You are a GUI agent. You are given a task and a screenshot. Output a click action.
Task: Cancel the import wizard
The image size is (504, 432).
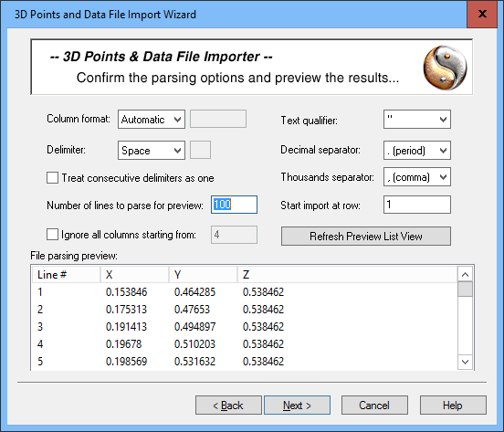374,406
